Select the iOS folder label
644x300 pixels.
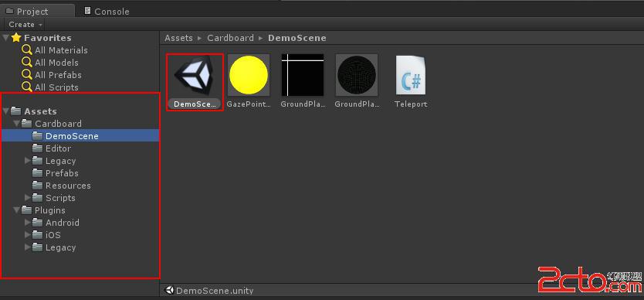click(x=53, y=235)
